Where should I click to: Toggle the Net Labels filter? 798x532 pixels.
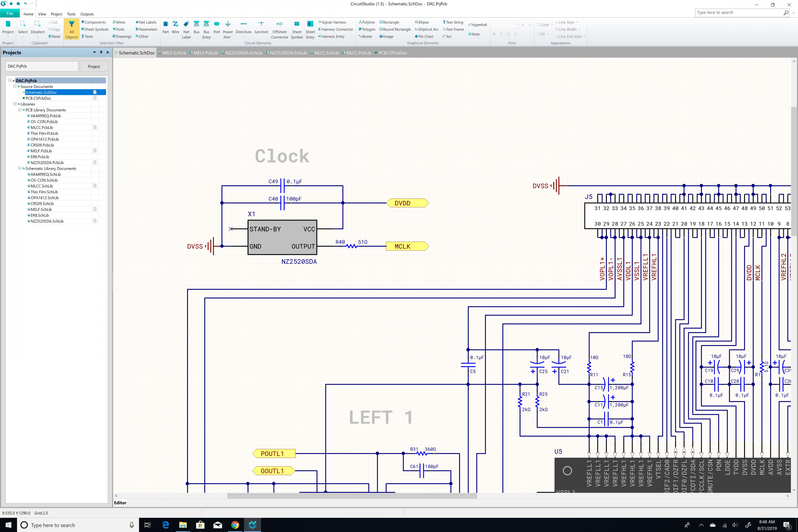click(146, 22)
